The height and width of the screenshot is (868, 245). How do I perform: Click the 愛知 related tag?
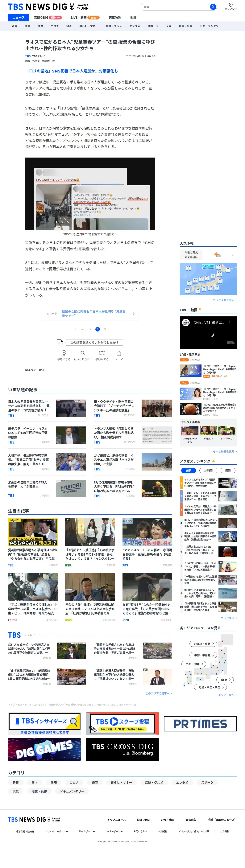[x=41, y=370]
